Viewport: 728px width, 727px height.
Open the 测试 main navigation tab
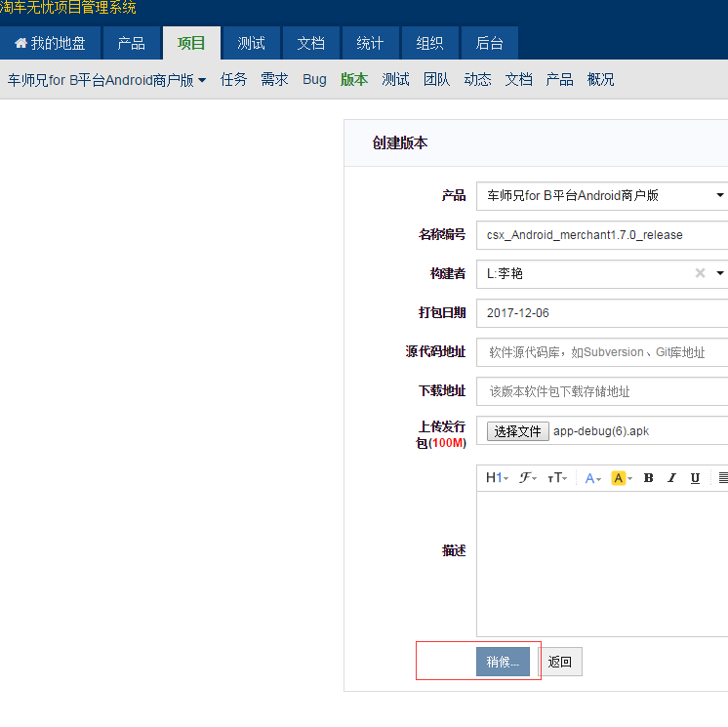pos(251,43)
